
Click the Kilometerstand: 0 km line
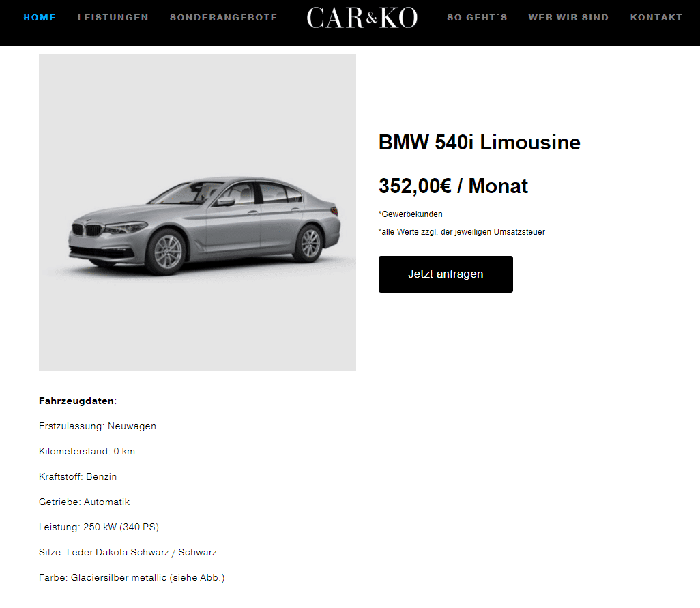87,451
